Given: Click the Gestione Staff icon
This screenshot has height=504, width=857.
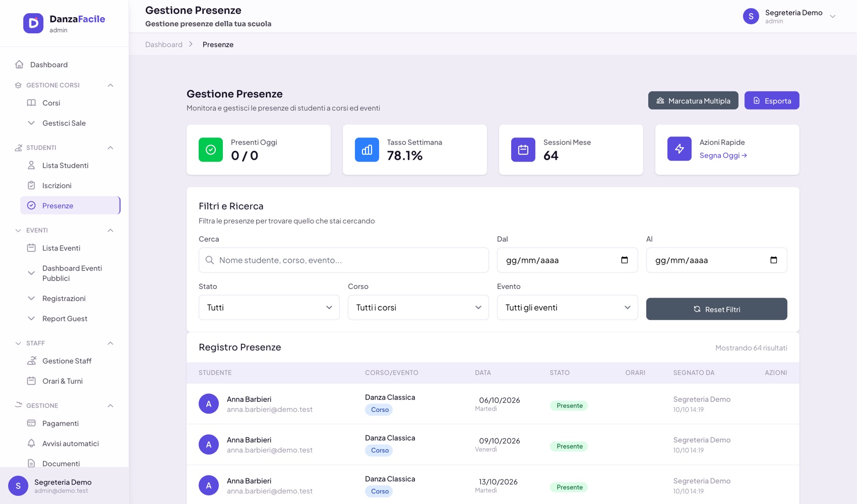Looking at the screenshot, I should pyautogui.click(x=31, y=361).
